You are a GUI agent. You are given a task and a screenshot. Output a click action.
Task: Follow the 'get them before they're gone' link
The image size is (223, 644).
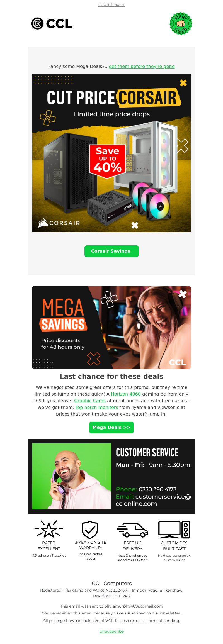coord(142,66)
